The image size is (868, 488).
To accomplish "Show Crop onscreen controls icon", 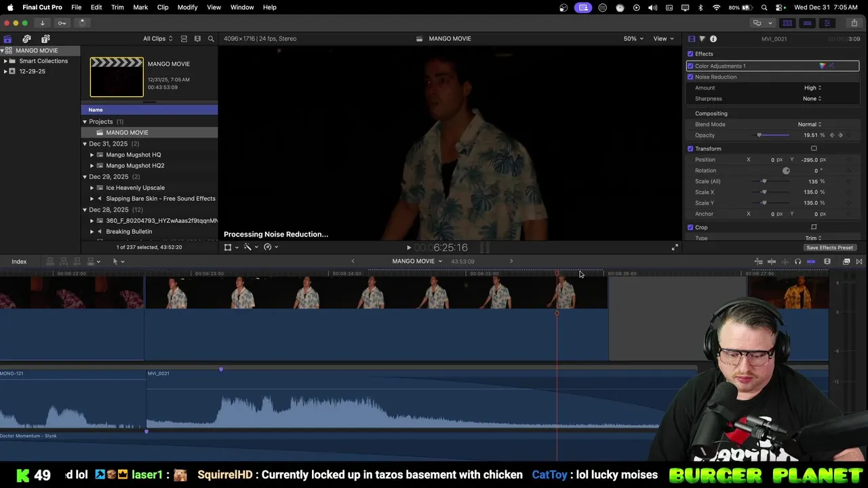I will tap(814, 227).
